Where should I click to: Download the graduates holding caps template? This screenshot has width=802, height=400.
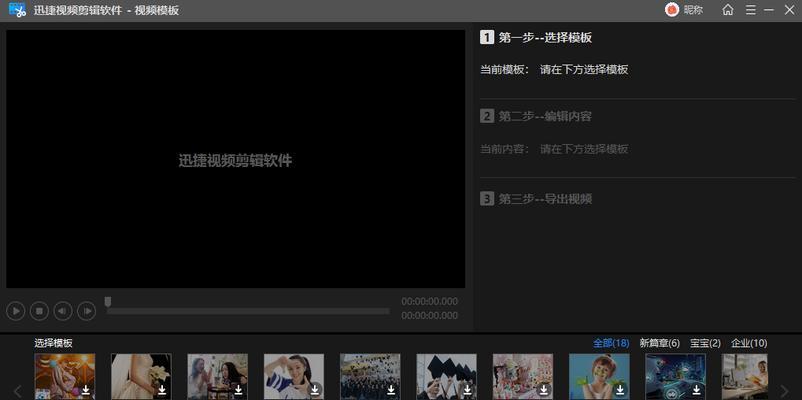pyautogui.click(x=467, y=390)
